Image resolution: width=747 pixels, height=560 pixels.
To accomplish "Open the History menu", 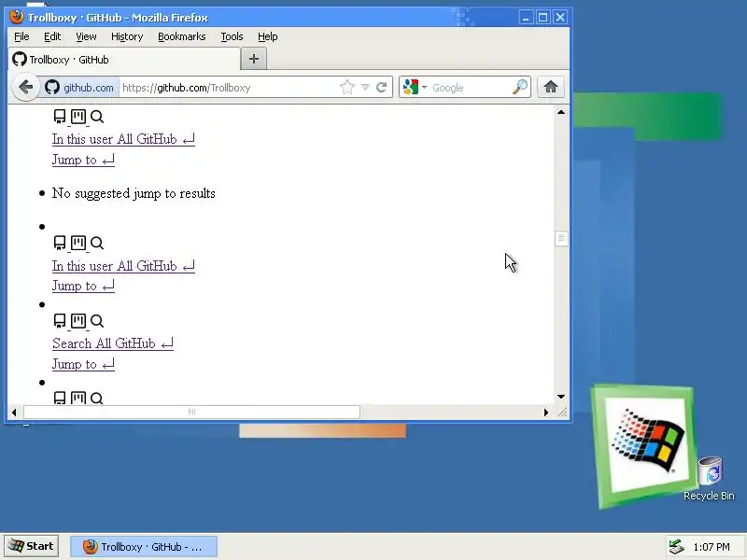I will (127, 36).
